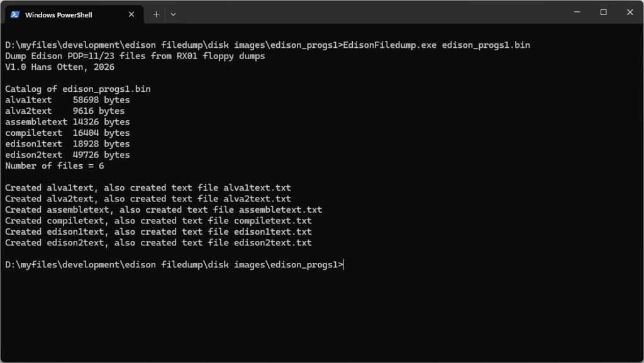
Task: Close the Windows PowerShell tab
Action: pos(133,14)
